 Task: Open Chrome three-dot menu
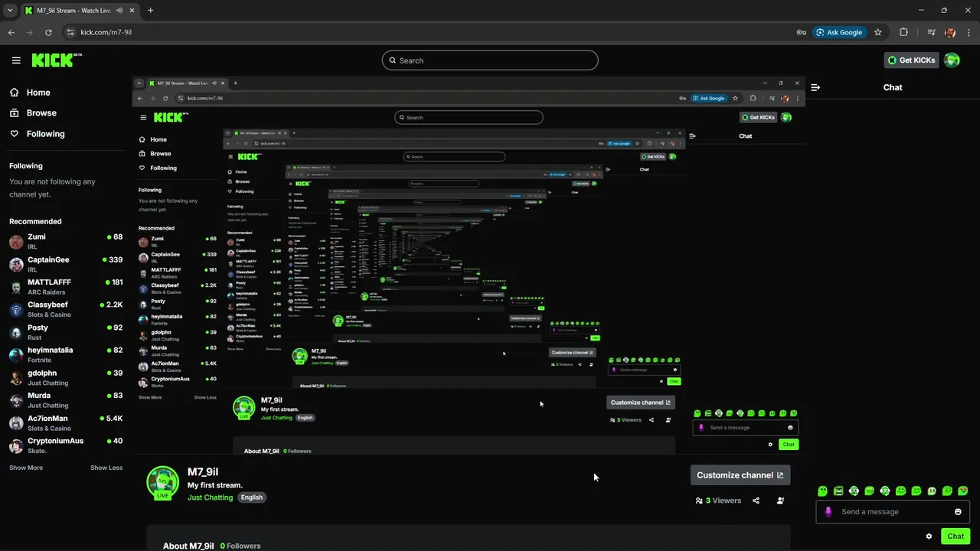(x=969, y=32)
